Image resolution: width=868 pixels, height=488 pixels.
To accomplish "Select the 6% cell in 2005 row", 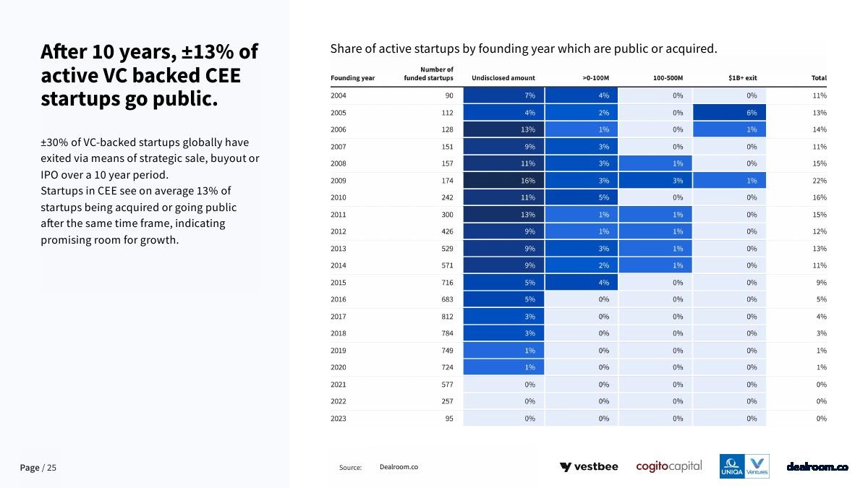I will coord(729,113).
